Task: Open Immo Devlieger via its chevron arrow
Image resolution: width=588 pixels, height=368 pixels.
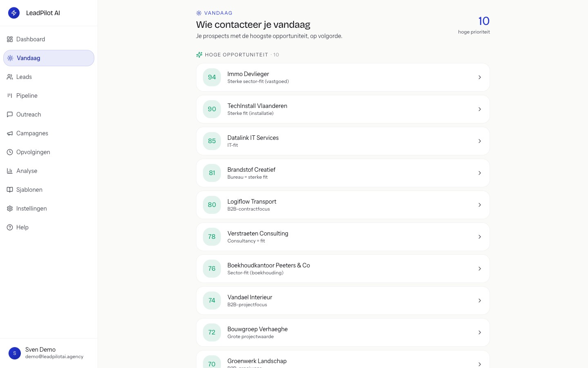Action: tap(480, 77)
